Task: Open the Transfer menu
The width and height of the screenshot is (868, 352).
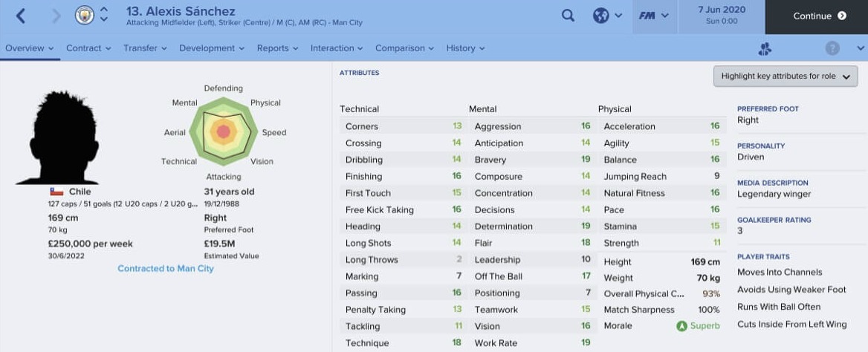Action: coord(145,48)
